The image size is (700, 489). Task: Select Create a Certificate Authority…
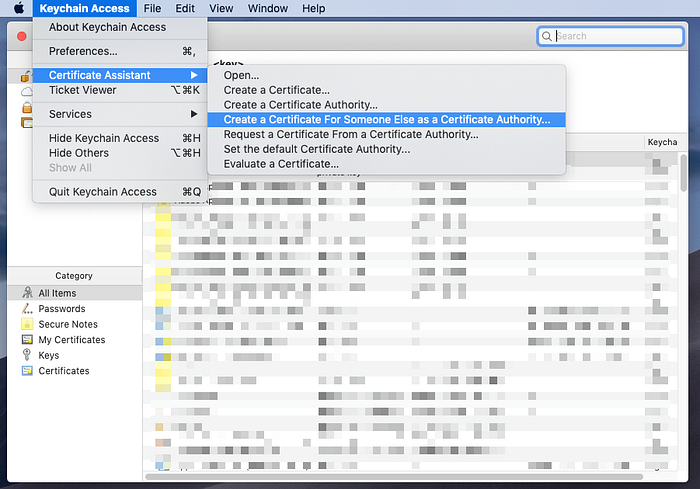[x=387, y=104]
